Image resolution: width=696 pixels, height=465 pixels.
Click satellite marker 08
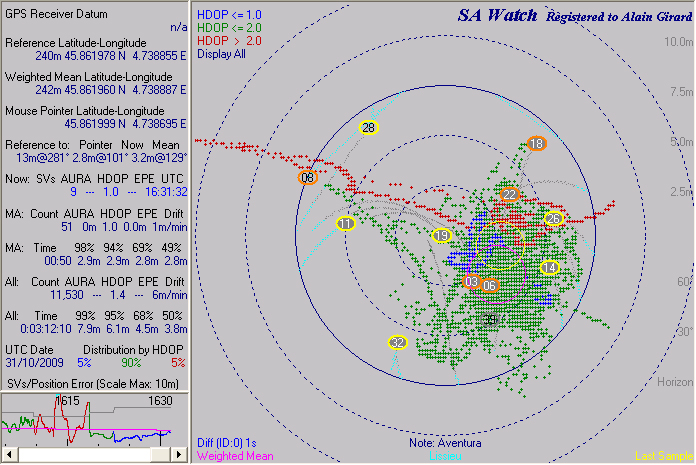pos(308,178)
